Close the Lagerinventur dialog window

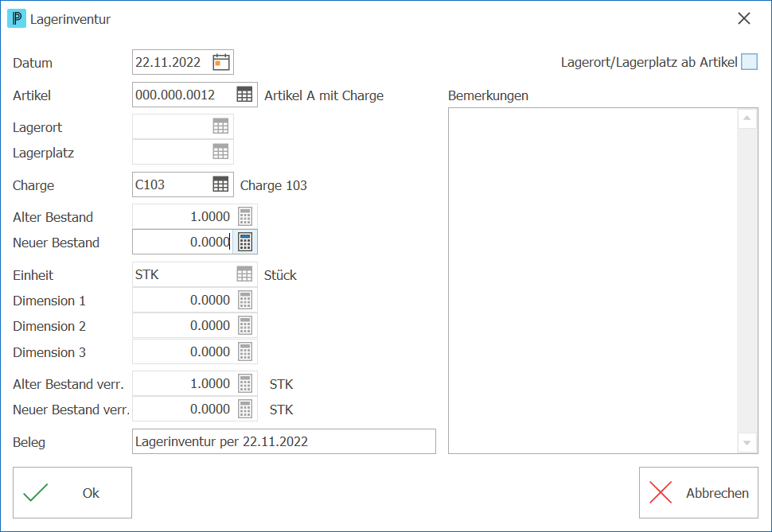coord(744,19)
